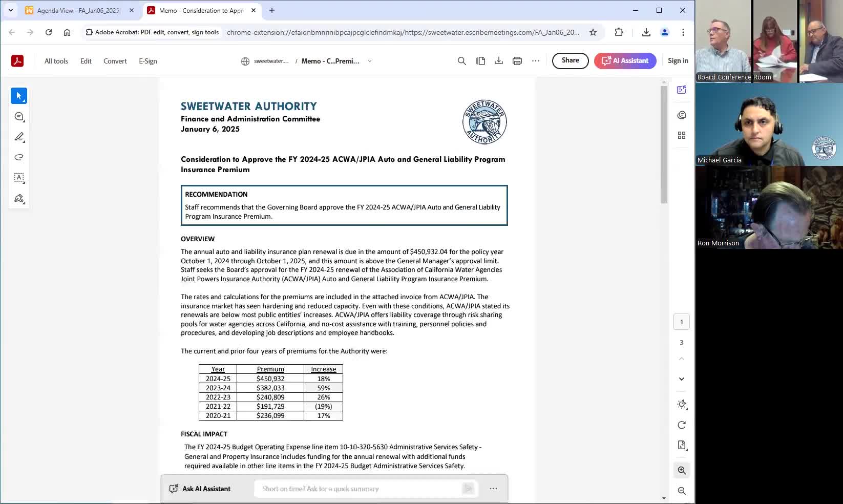Image resolution: width=843 pixels, height=504 pixels.
Task: Zoom in on the PDF
Action: tap(682, 470)
